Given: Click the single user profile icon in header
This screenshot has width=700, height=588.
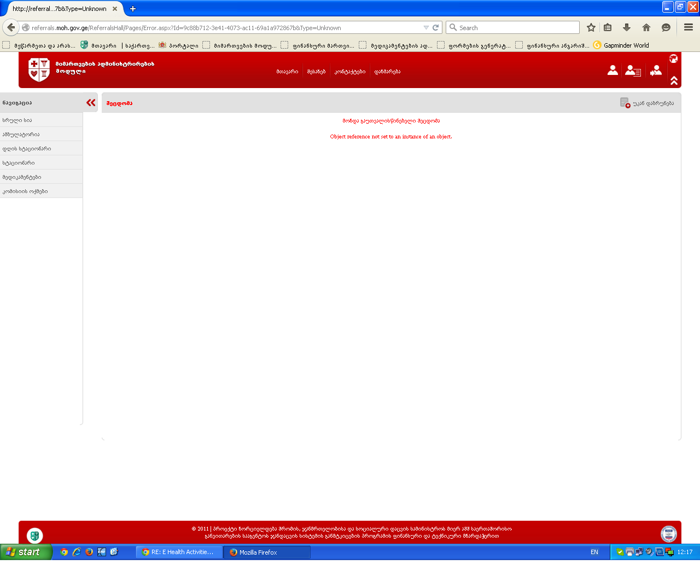Looking at the screenshot, I should tap(612, 70).
